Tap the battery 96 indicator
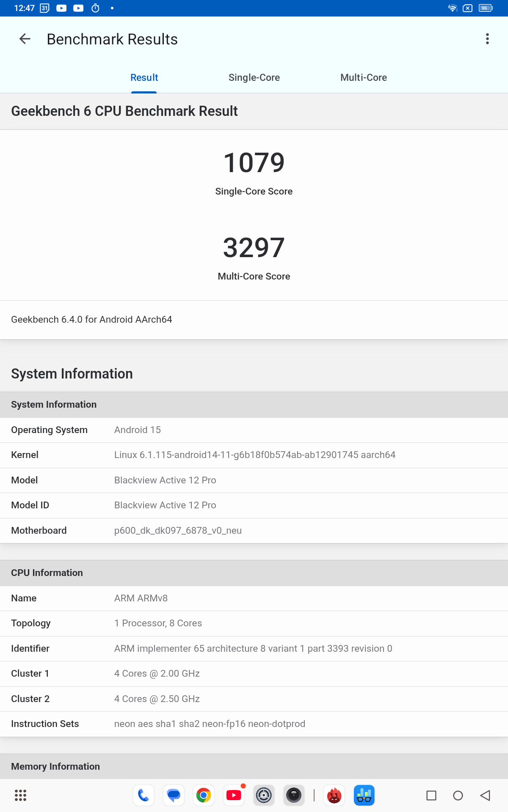 coord(486,8)
